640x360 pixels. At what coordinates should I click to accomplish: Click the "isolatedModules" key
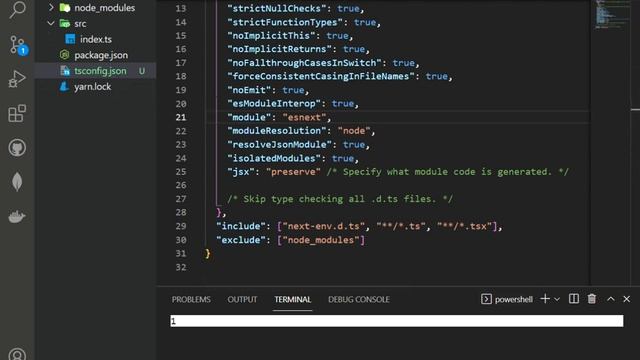(274, 158)
